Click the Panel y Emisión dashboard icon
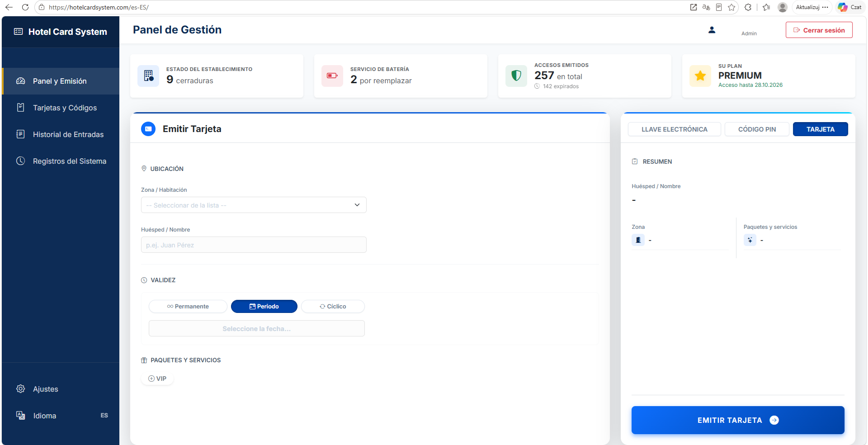 click(21, 81)
